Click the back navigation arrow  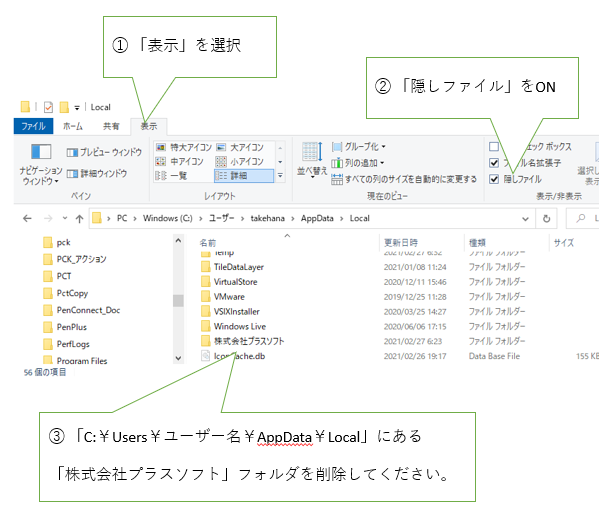27,219
